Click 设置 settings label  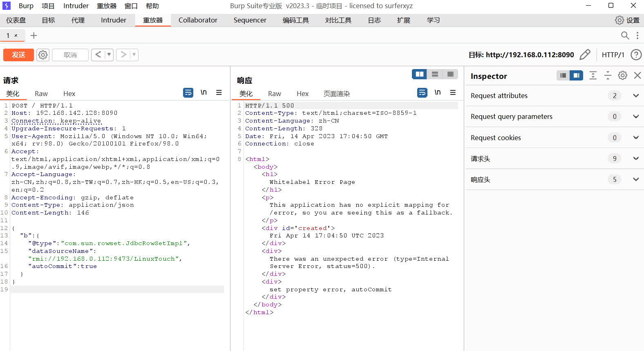coord(633,20)
